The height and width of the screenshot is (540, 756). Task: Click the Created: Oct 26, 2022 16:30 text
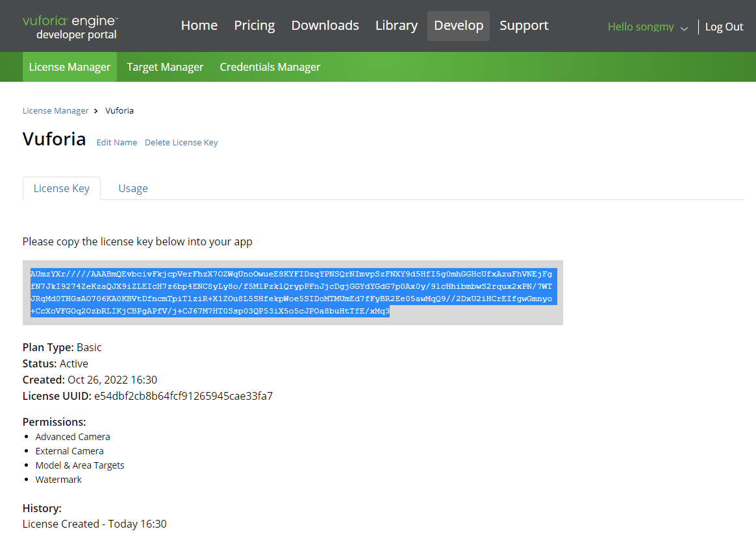90,380
